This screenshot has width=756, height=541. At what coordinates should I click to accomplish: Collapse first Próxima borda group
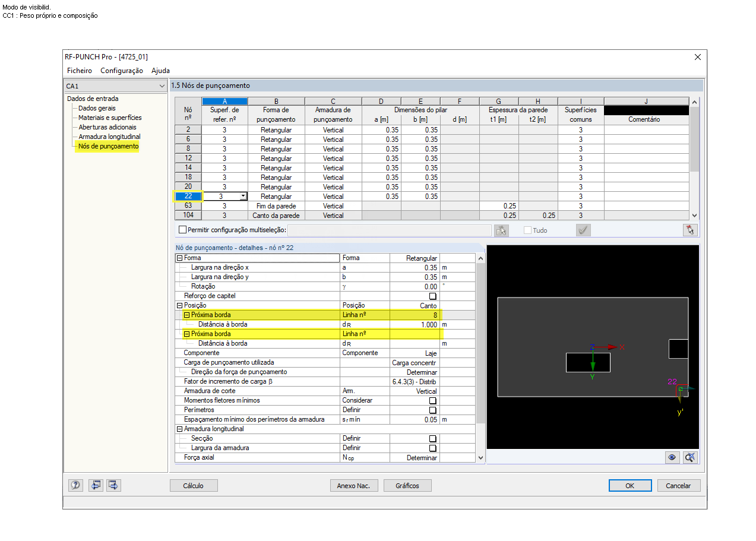186,315
